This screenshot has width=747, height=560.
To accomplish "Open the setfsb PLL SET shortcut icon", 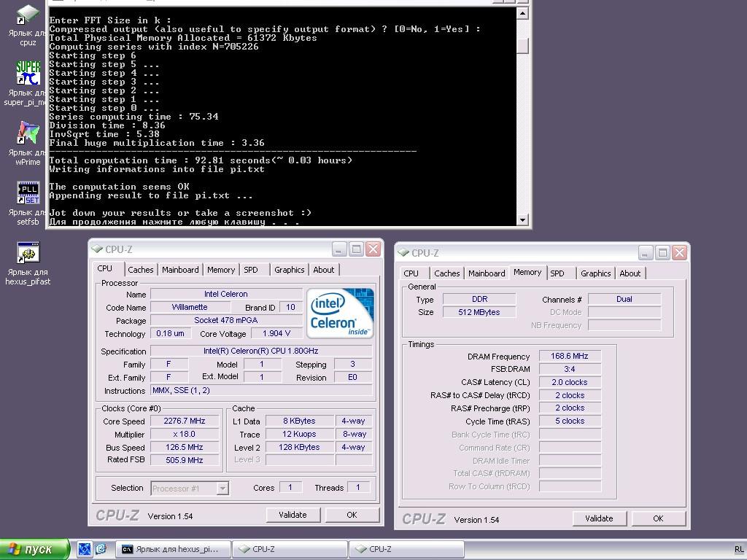I will (x=28, y=192).
